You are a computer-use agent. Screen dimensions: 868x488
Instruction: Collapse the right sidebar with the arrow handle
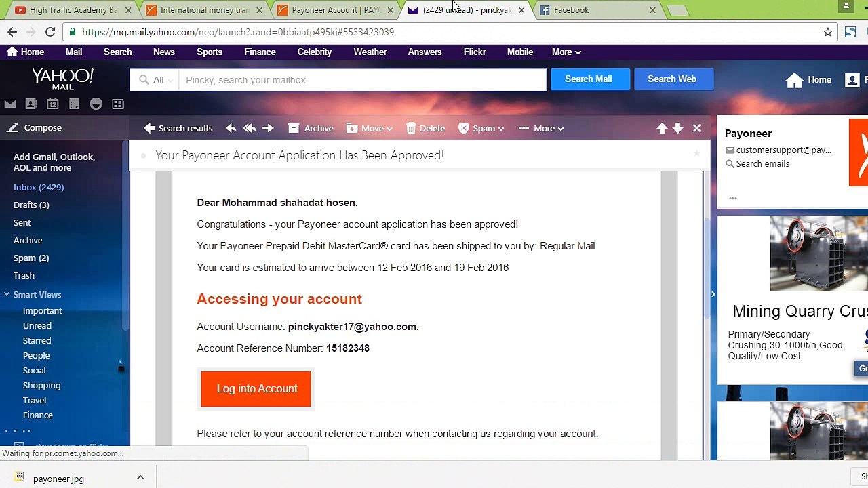[x=713, y=294]
